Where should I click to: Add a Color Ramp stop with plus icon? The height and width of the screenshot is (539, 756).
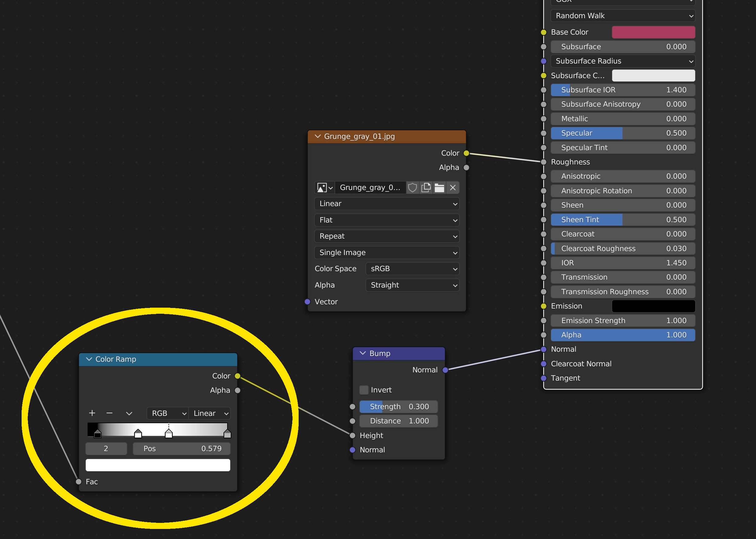pos(92,413)
